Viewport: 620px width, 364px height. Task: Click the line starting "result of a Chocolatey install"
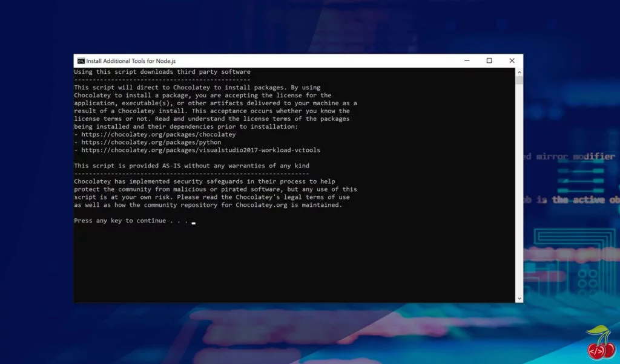(212, 111)
